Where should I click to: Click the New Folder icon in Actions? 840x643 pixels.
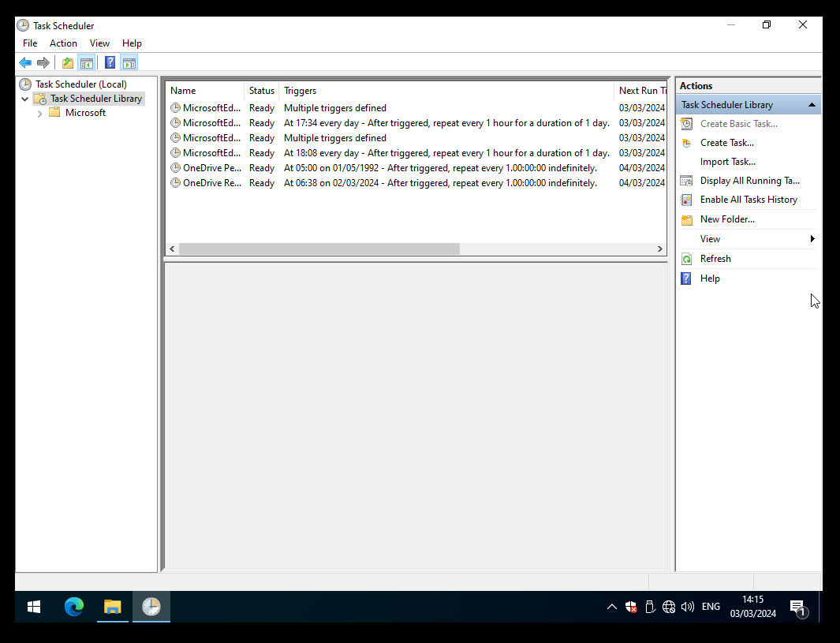click(x=687, y=220)
